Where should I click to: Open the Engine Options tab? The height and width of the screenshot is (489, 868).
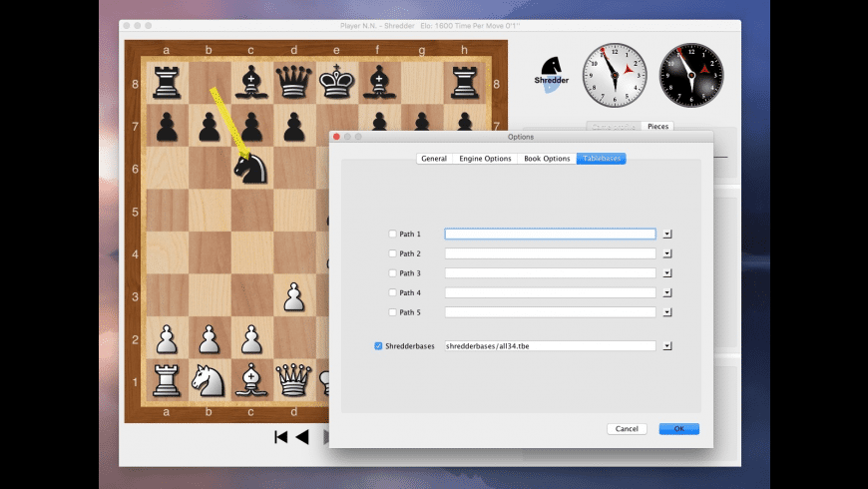point(485,159)
